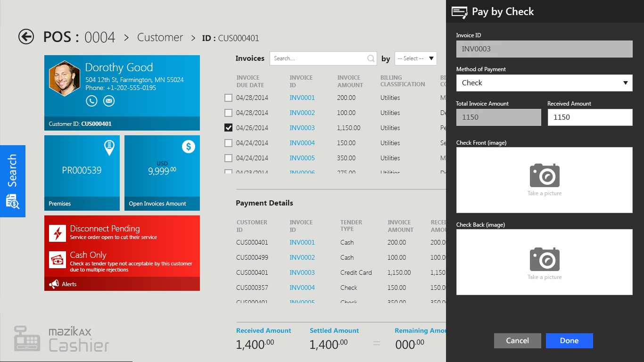
Task: Open the Search side tab
Action: pos(13,181)
